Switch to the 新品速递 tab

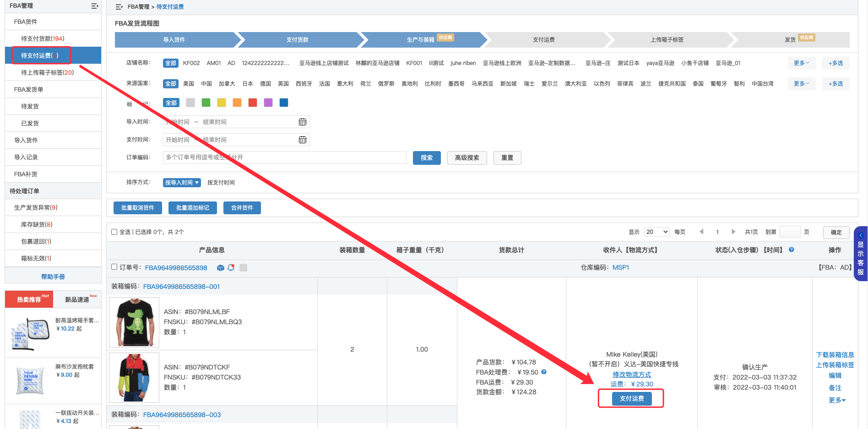tap(77, 299)
